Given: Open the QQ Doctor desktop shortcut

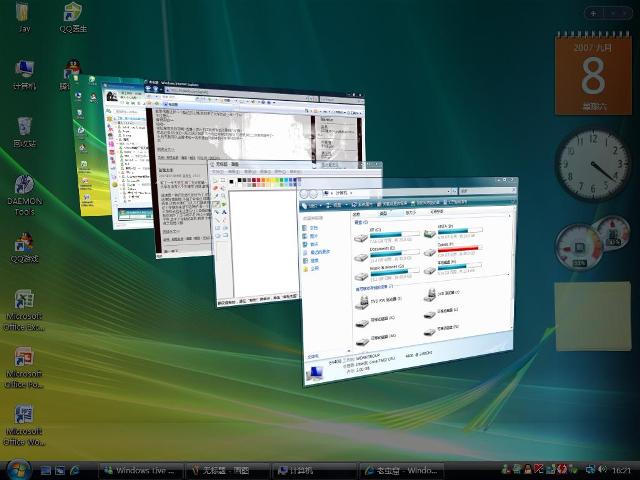Looking at the screenshot, I should 73,13.
